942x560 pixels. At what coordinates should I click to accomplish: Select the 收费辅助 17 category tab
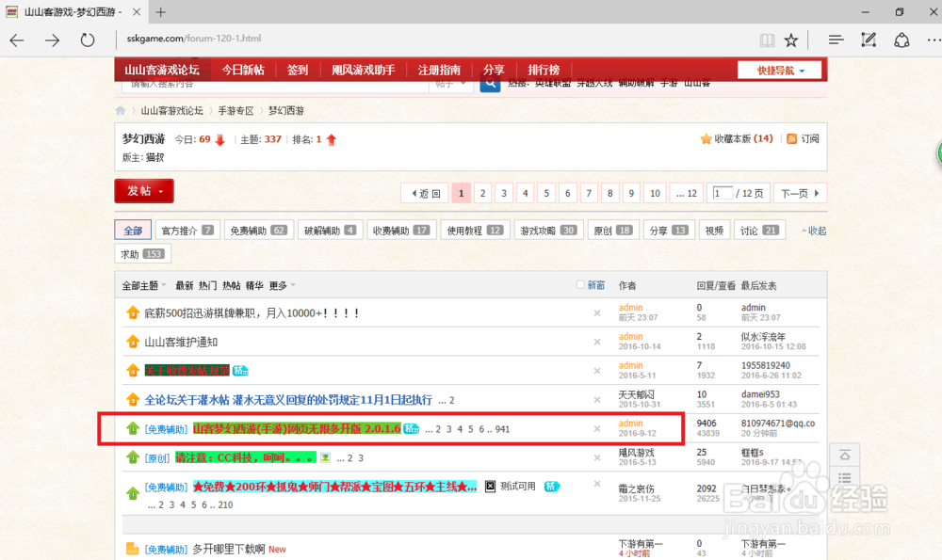click(400, 231)
